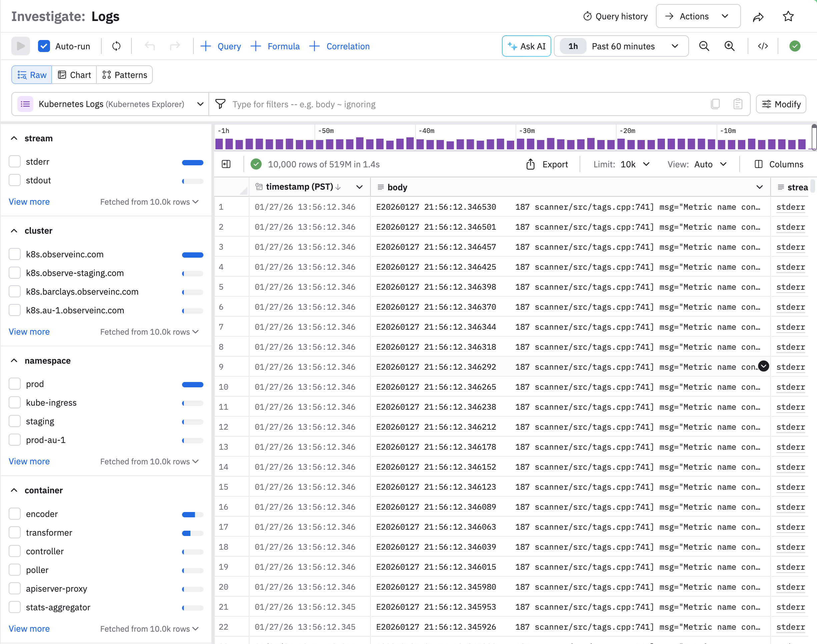Star this query as favorite

[788, 17]
